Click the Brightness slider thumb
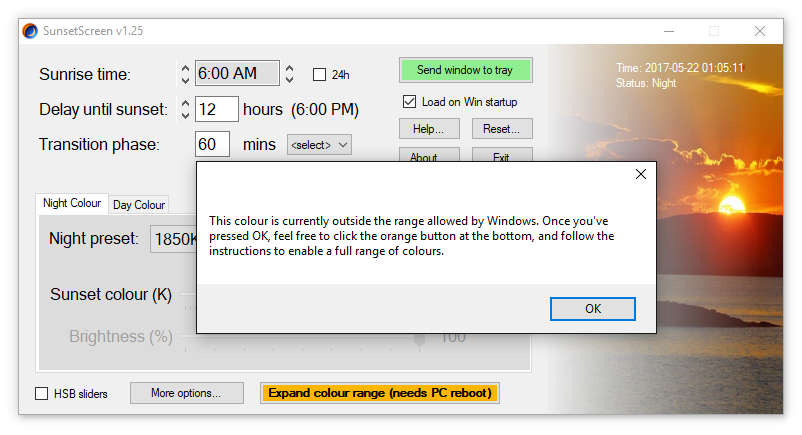 pos(419,339)
